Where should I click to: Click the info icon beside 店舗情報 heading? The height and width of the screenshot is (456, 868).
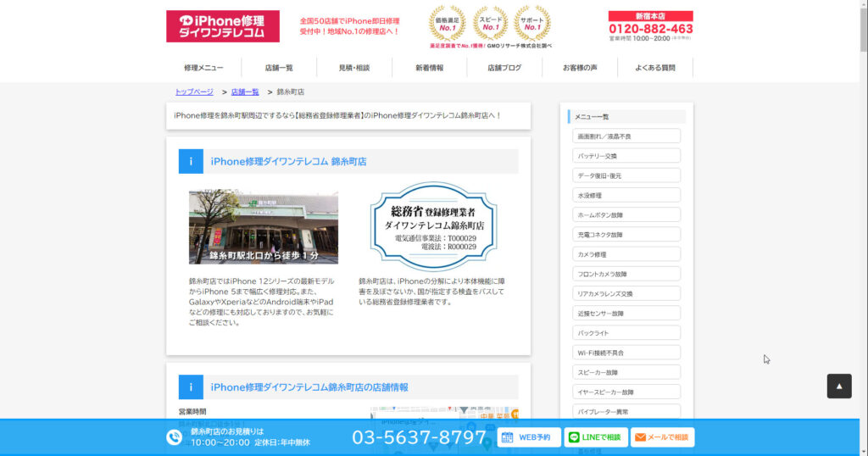point(191,387)
